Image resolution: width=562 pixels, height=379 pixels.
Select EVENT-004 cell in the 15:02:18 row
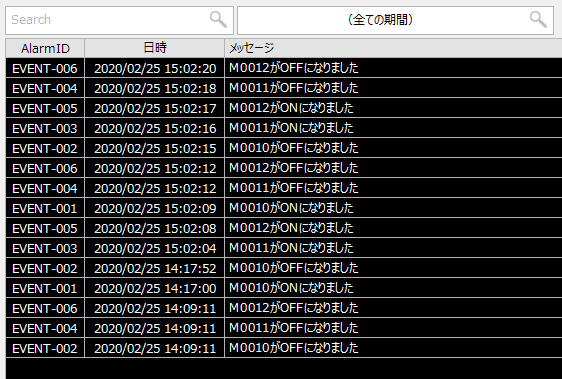(x=45, y=88)
